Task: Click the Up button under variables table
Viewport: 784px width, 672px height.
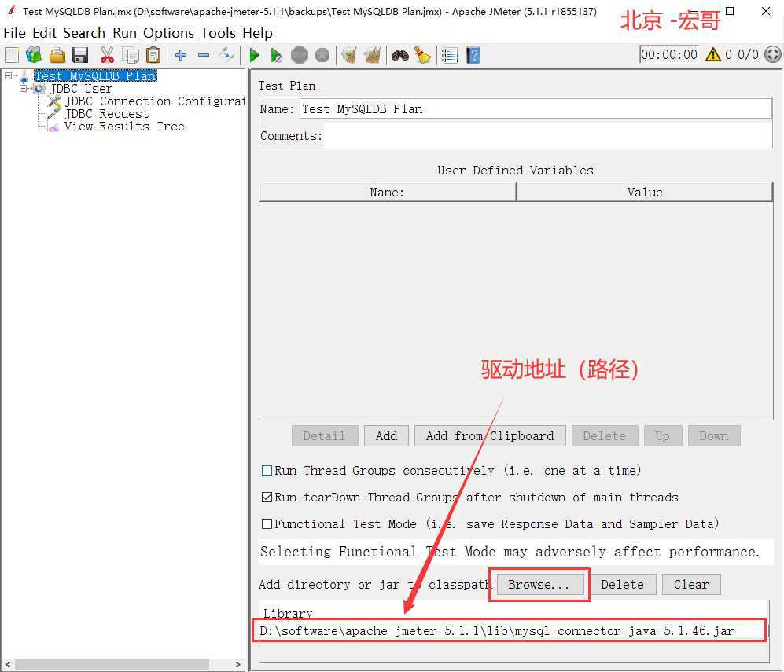Action: pos(662,436)
